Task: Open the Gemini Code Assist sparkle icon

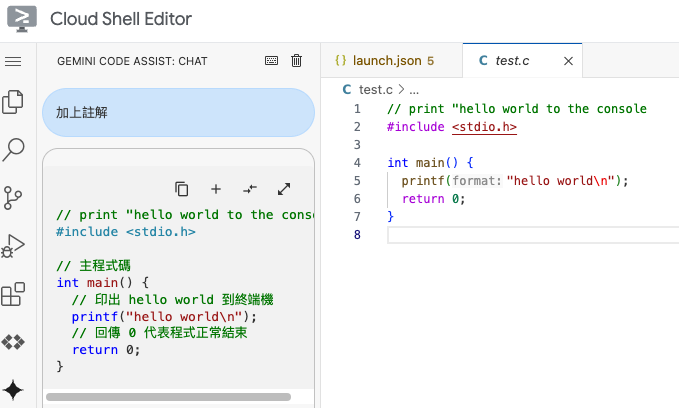Action: (x=13, y=389)
